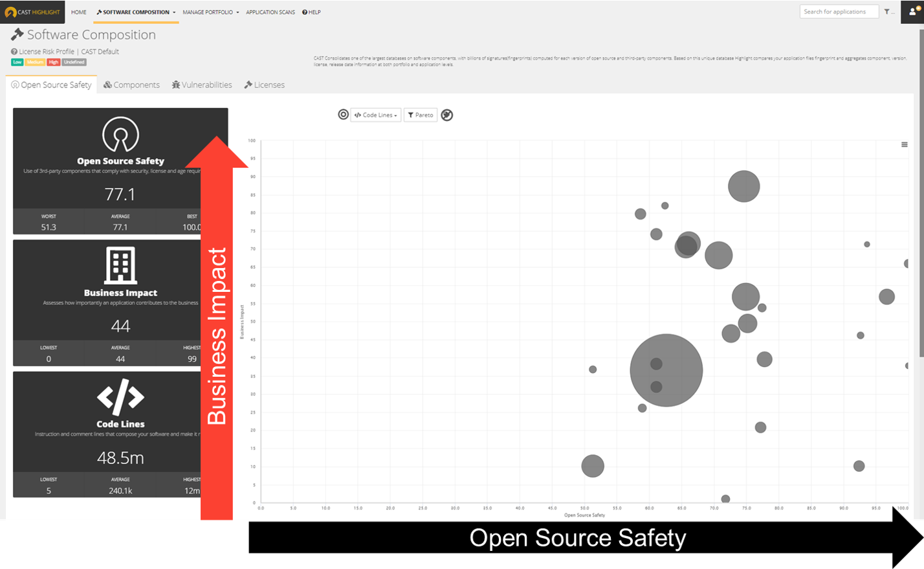Click the License Risk Profile help icon
Screen dimensions: 924x569
(14, 52)
